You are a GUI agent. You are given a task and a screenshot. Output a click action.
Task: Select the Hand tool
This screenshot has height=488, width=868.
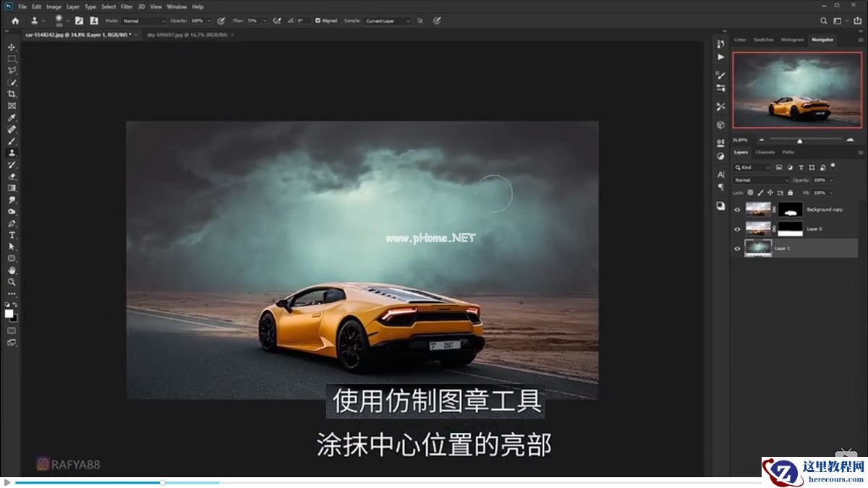click(x=11, y=270)
